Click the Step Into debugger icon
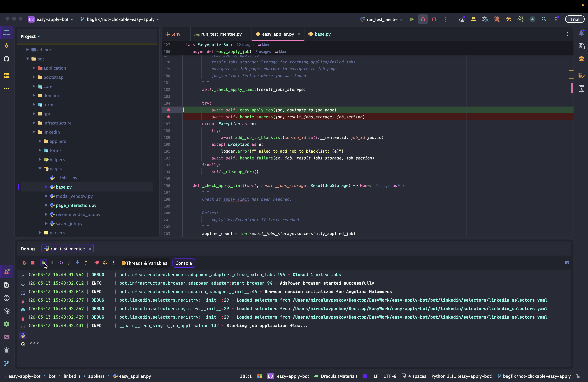This screenshot has height=382, width=588. (x=69, y=263)
